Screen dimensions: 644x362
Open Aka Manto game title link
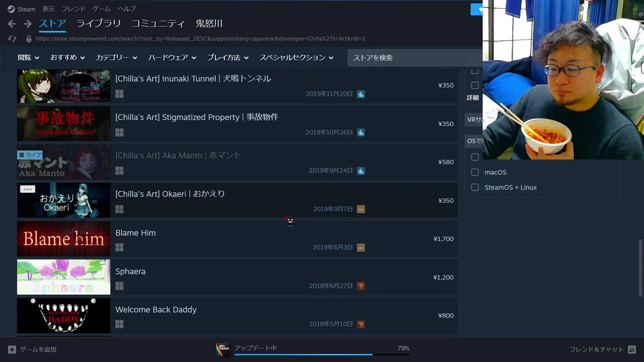coord(179,155)
